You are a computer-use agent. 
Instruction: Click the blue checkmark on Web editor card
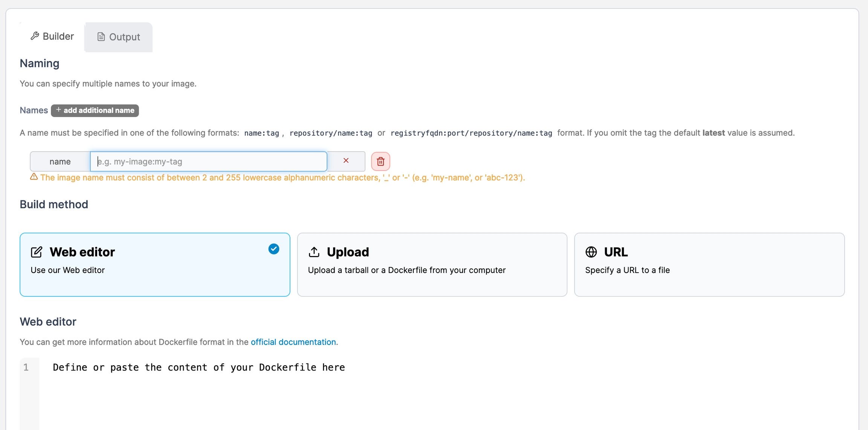point(274,249)
